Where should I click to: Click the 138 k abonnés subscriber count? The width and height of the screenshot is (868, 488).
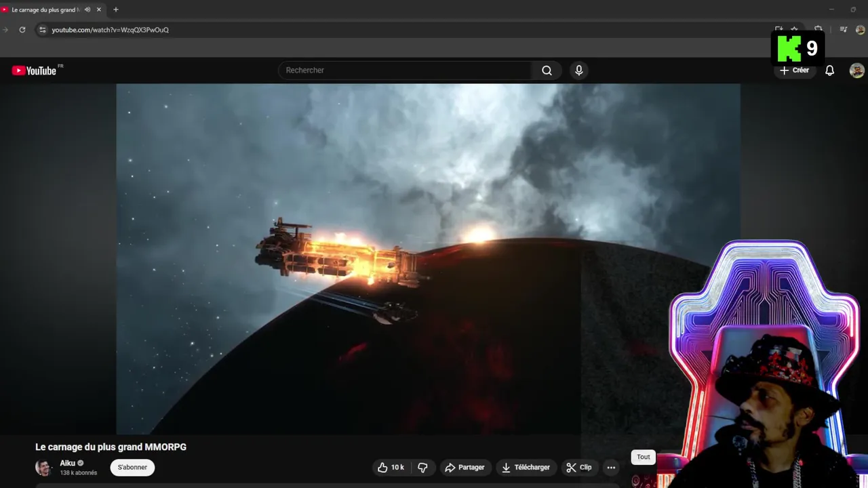(78, 473)
